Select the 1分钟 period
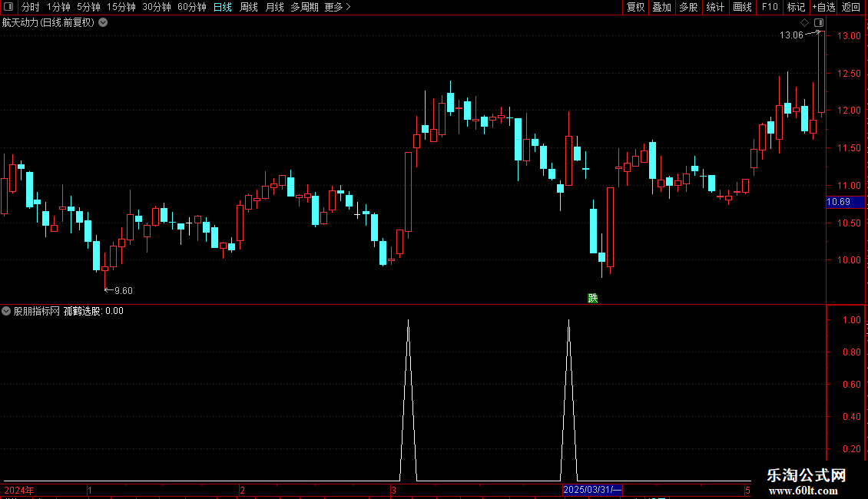 click(x=58, y=7)
